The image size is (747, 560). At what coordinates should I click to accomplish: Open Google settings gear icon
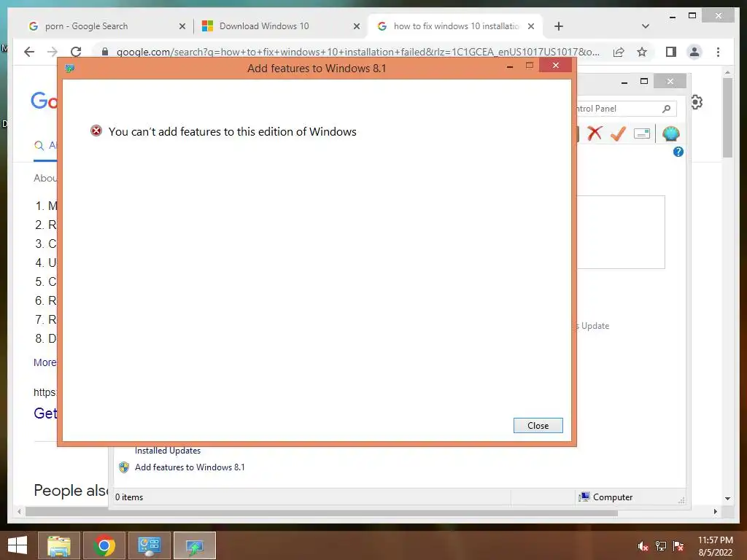click(x=697, y=102)
